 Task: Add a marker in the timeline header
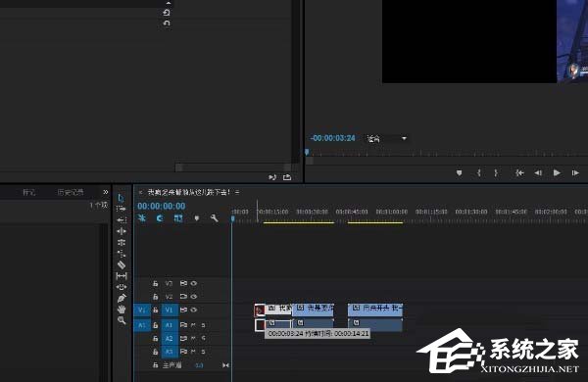pos(197,217)
